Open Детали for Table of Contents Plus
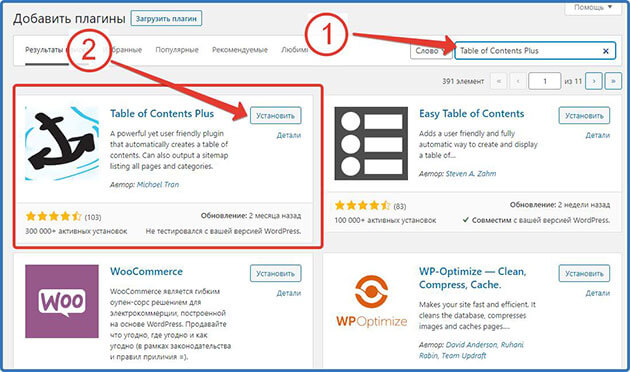Viewport: 630px width, 372px height. tap(289, 135)
